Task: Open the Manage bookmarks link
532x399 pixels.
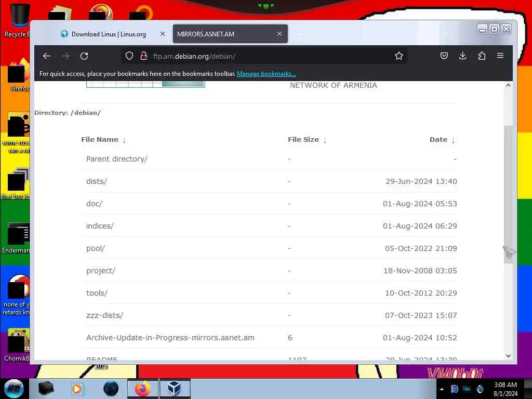Action: tap(267, 74)
